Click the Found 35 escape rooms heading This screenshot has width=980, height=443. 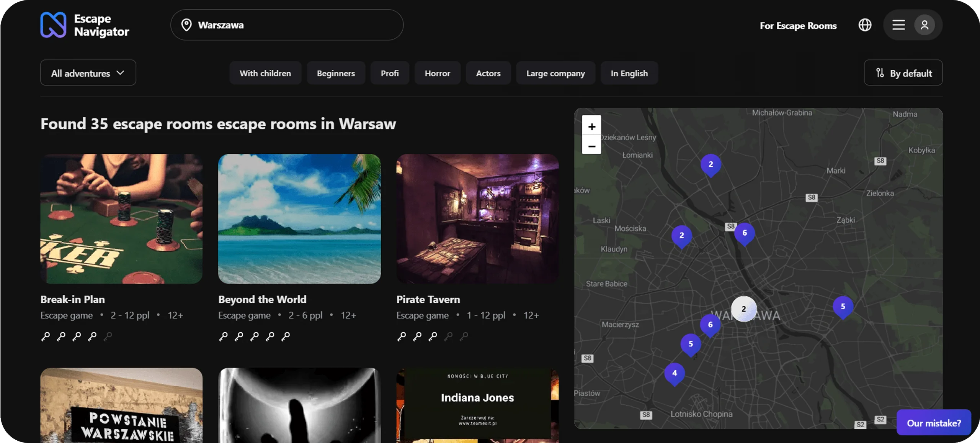[218, 124]
